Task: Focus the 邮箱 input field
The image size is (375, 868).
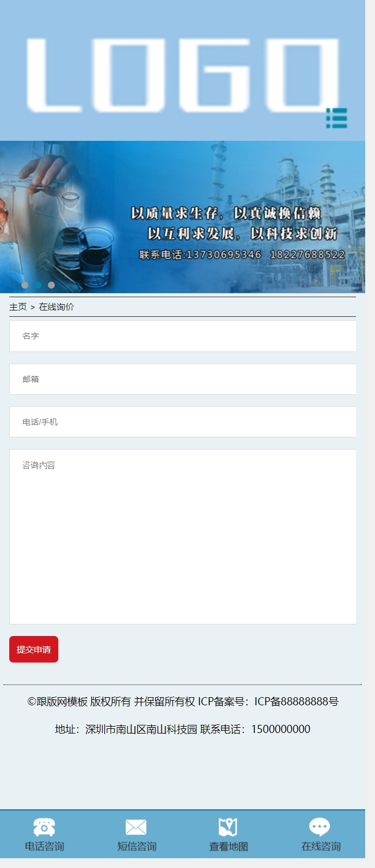Action: 182,379
